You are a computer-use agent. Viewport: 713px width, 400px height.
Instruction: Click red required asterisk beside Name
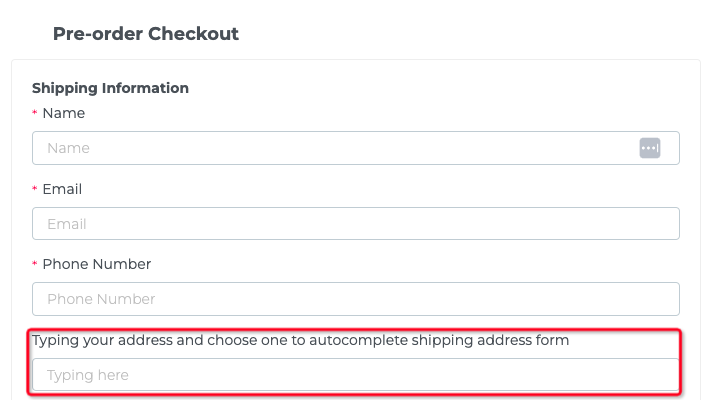[x=35, y=115]
